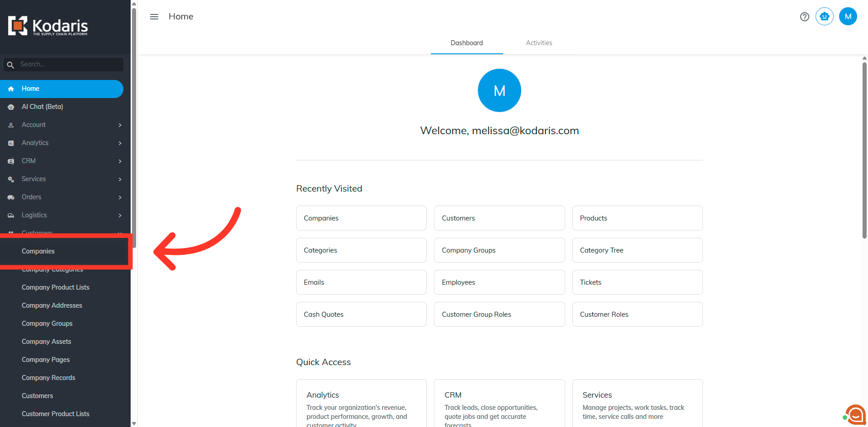This screenshot has height=427, width=868.
Task: Open Companies in the sidebar menu
Action: (x=38, y=251)
